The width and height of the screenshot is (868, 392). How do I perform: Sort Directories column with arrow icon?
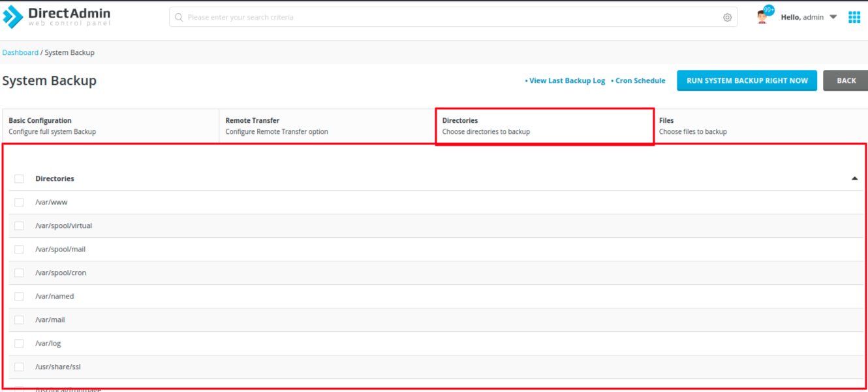pyautogui.click(x=854, y=178)
